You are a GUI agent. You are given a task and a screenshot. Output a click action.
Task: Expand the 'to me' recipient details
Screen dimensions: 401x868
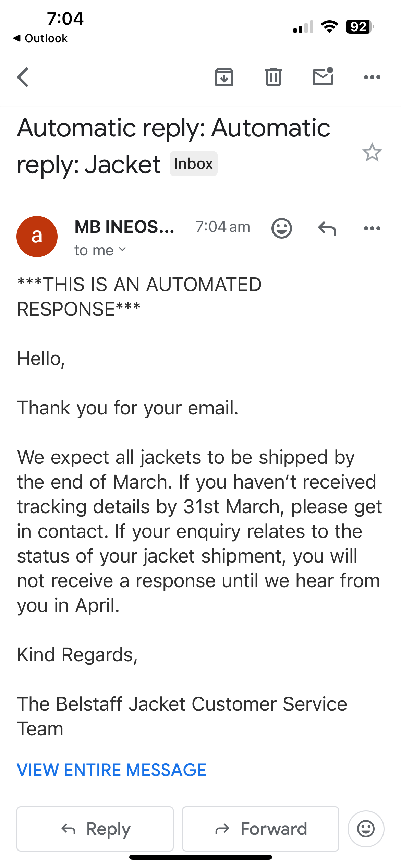coord(100,250)
